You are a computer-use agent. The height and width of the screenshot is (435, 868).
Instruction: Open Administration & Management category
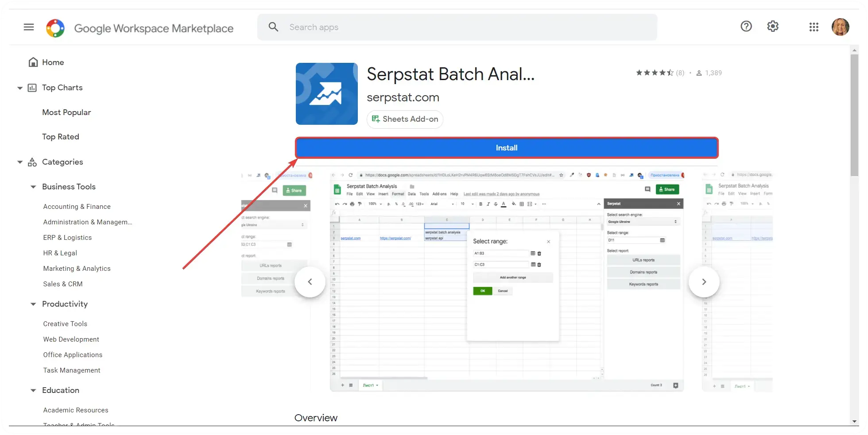pos(88,222)
